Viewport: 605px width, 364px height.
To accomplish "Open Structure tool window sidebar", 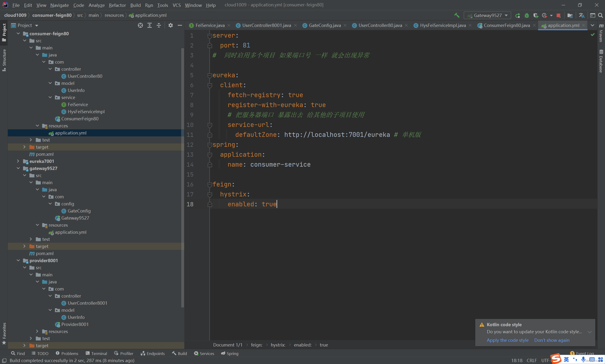I will coord(4,60).
